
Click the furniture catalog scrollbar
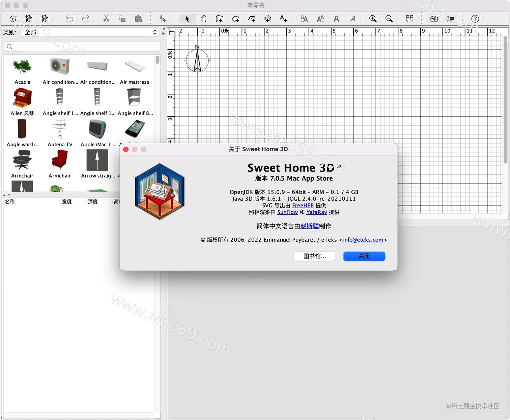pyautogui.click(x=158, y=60)
